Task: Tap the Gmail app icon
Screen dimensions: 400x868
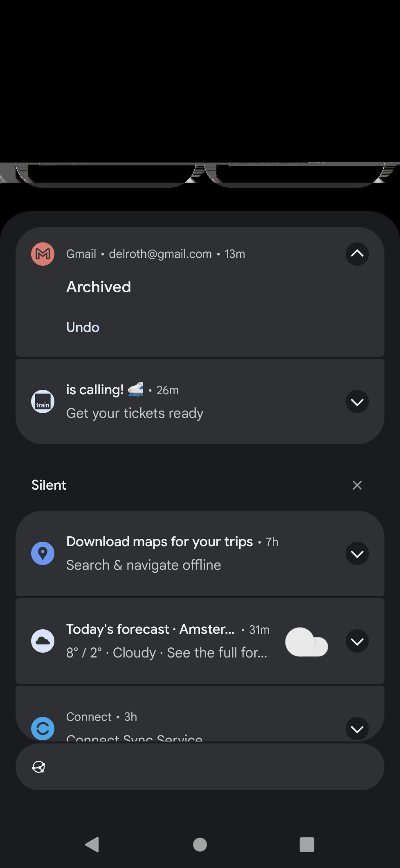Action: point(43,254)
